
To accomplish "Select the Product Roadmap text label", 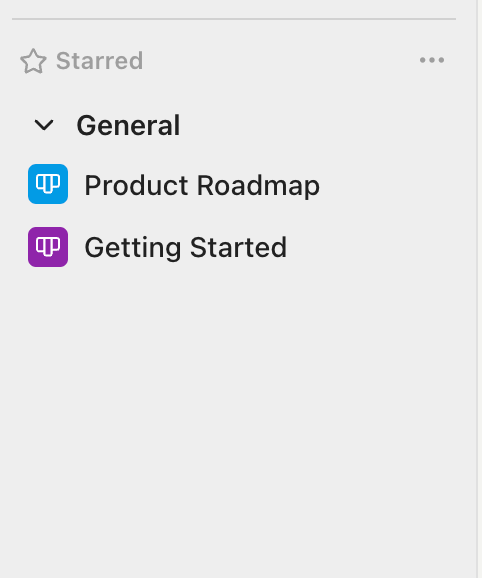I will [202, 185].
